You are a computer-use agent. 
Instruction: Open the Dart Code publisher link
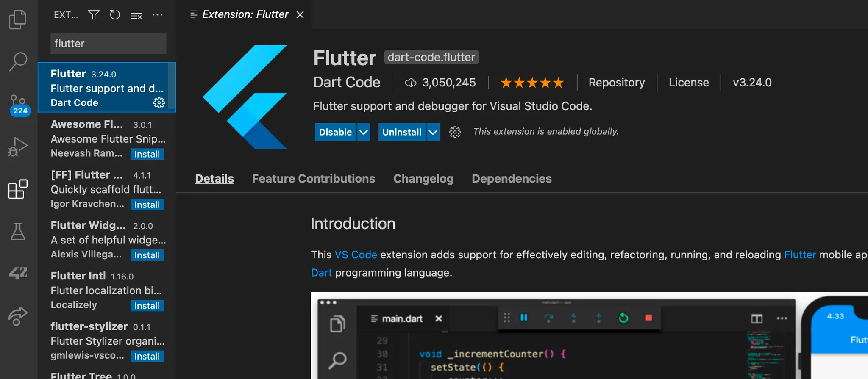(347, 82)
